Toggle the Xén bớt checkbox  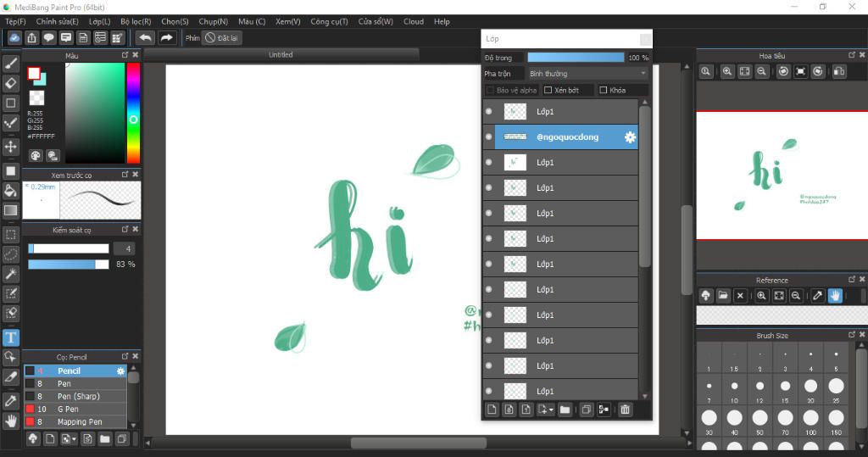(x=548, y=90)
